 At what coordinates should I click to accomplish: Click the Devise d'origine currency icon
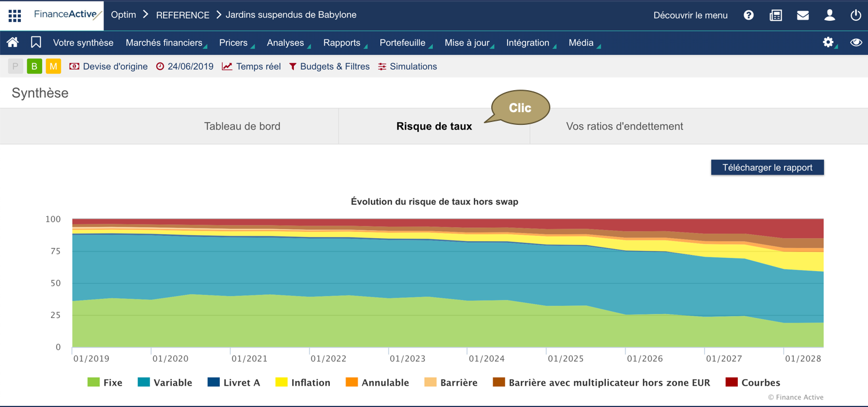point(74,66)
